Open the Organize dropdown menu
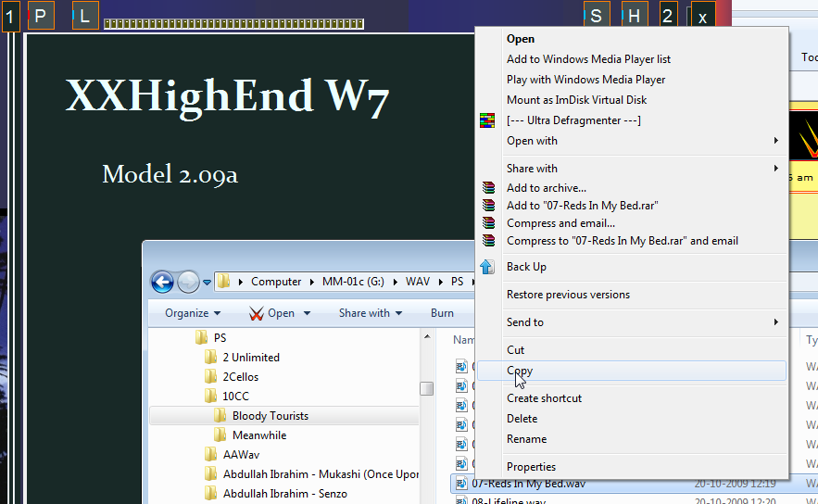 (193, 313)
